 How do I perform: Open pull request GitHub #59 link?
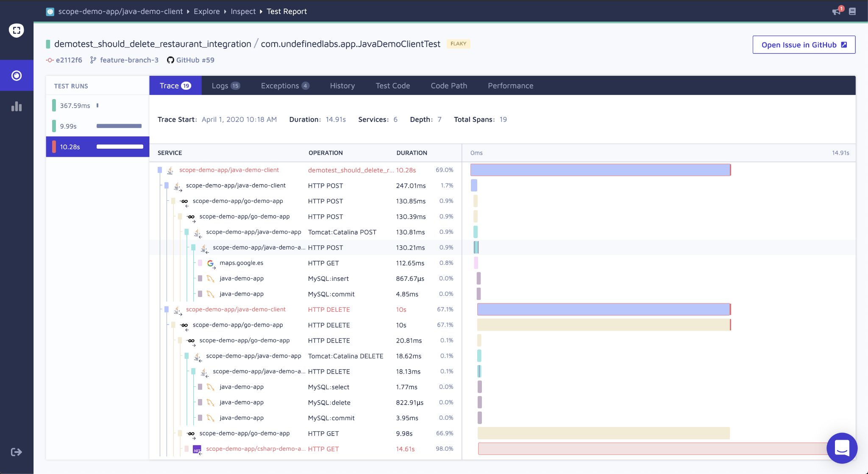coord(195,60)
